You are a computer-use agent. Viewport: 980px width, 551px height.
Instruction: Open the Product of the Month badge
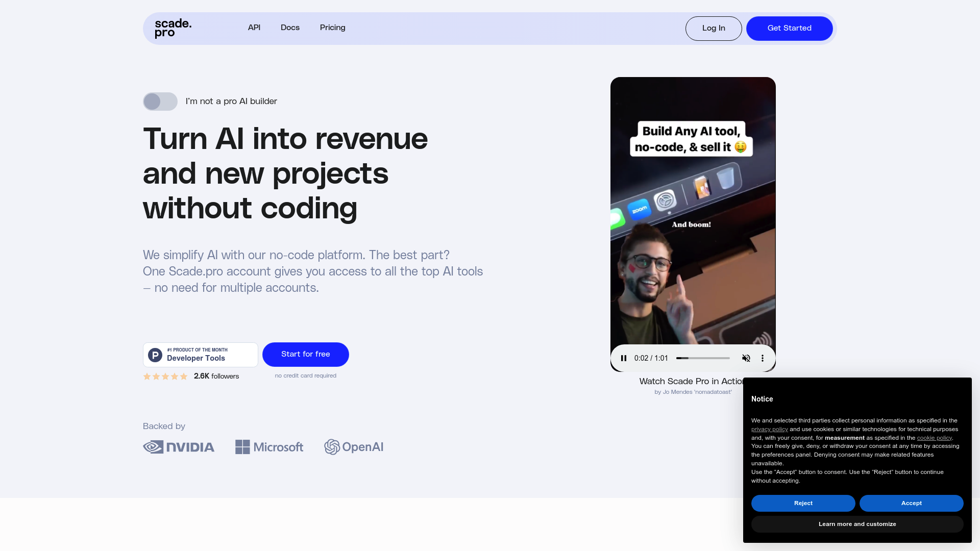(201, 355)
